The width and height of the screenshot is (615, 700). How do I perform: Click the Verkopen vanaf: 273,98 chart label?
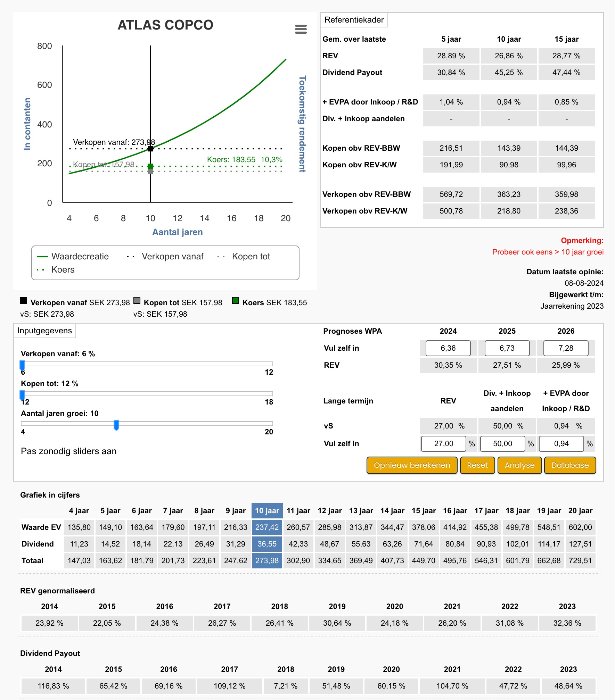click(114, 142)
